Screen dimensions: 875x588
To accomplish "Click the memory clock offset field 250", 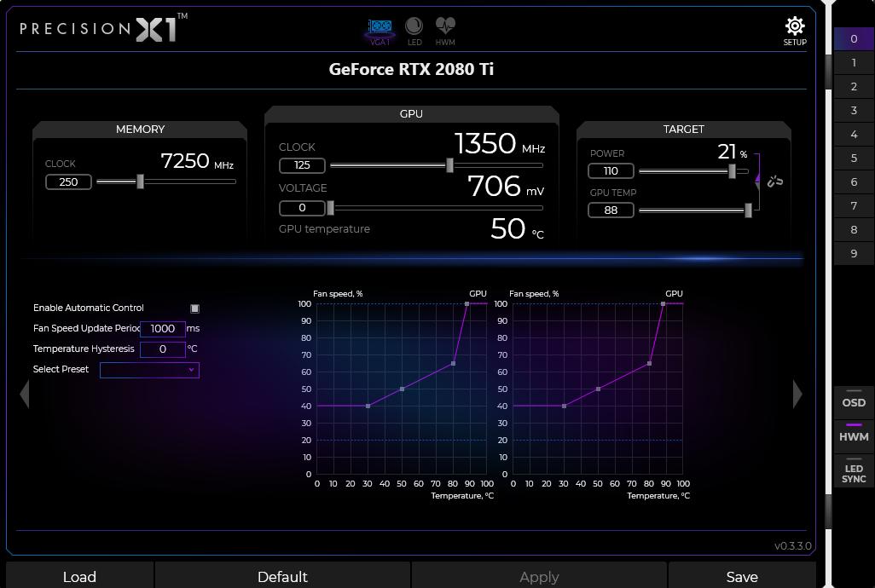I will [x=68, y=182].
